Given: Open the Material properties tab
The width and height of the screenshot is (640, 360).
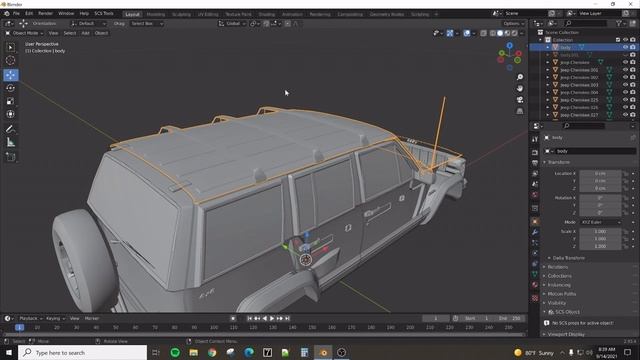Looking at the screenshot, I should click(x=535, y=285).
